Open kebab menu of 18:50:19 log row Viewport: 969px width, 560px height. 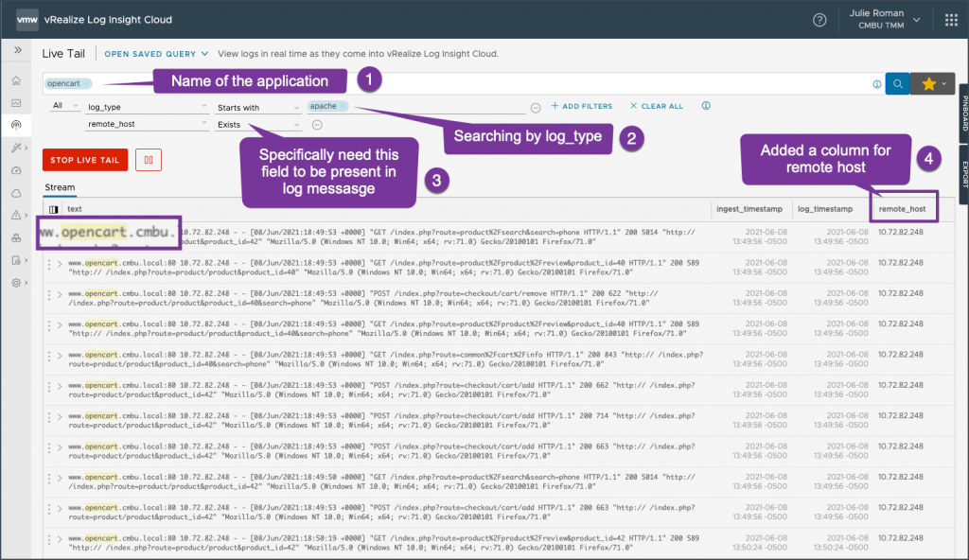click(49, 539)
